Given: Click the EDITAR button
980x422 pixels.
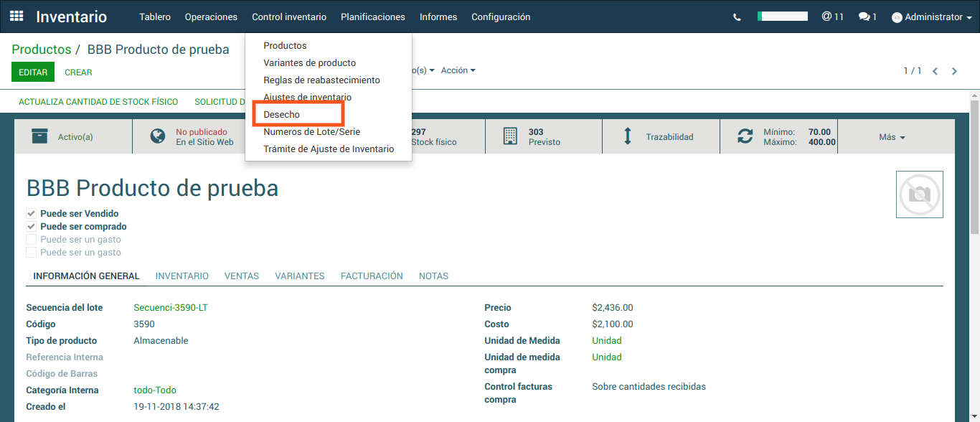Looking at the screenshot, I should [33, 72].
